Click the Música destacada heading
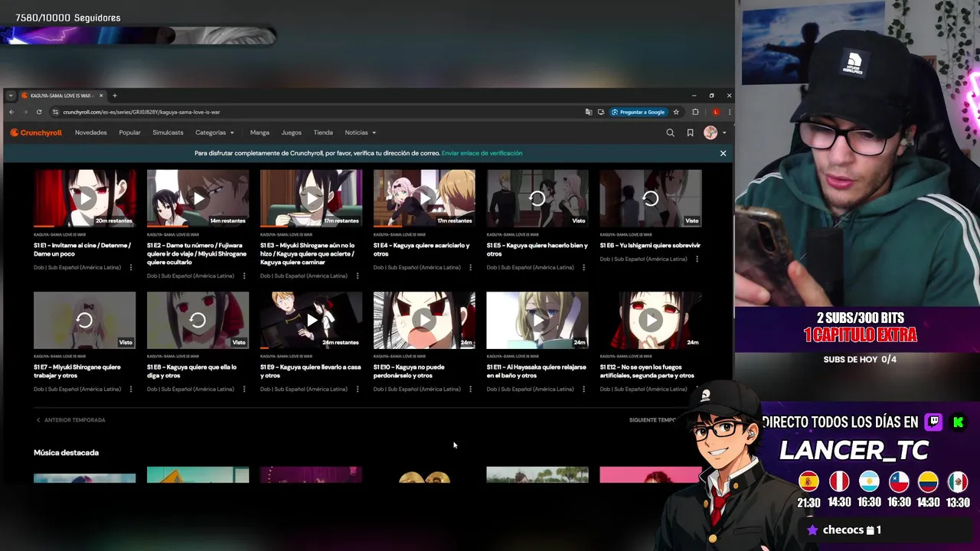This screenshot has width=980, height=551. [x=66, y=452]
